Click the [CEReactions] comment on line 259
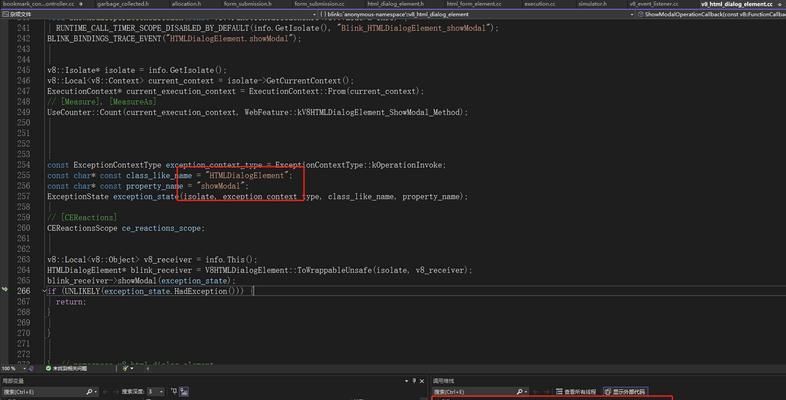Viewport: 786px width, 400px height. tap(82, 218)
